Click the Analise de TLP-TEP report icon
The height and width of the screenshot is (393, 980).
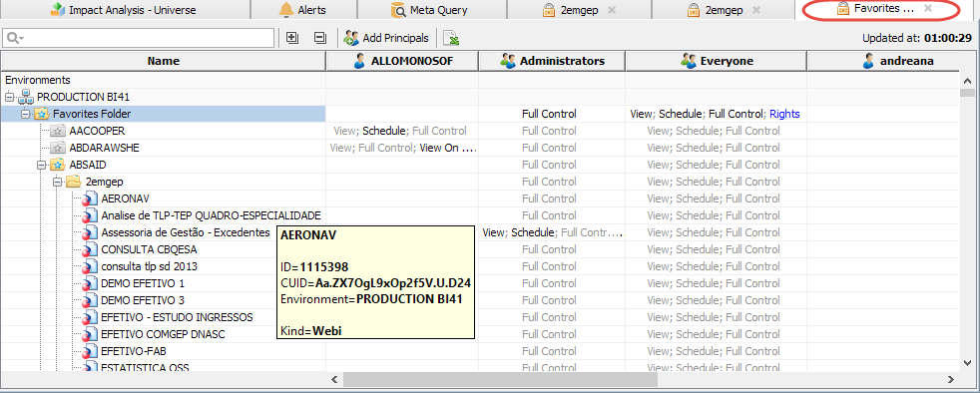(x=90, y=215)
